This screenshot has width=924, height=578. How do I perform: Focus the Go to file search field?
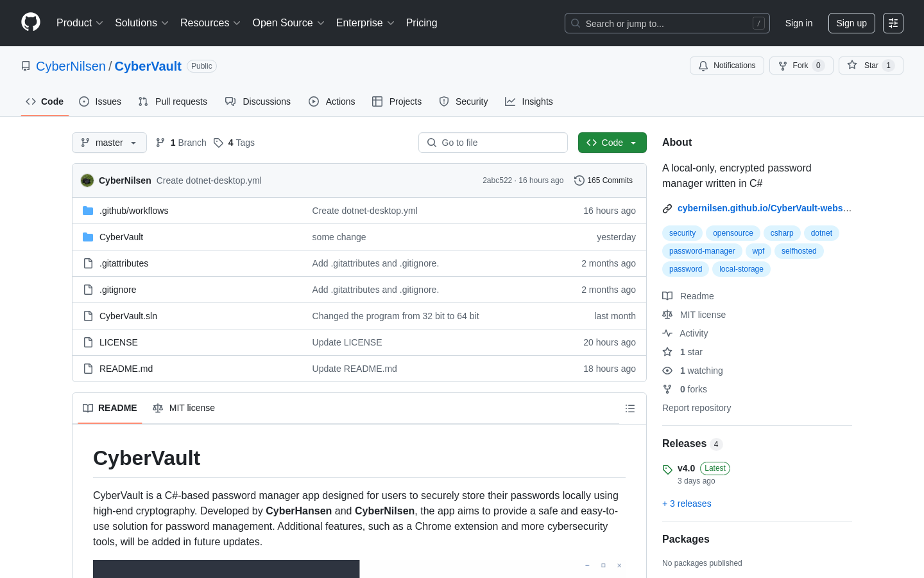coord(493,143)
